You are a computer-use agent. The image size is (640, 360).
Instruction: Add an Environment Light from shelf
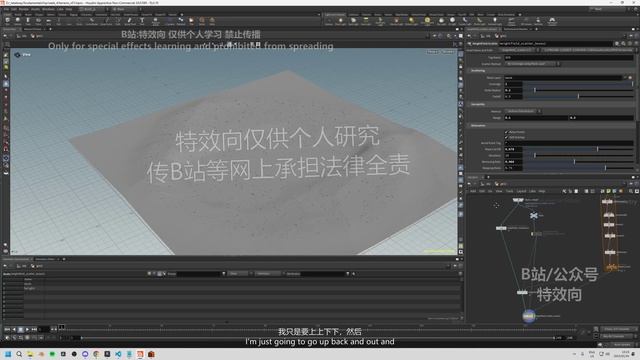pyautogui.click(x=427, y=21)
